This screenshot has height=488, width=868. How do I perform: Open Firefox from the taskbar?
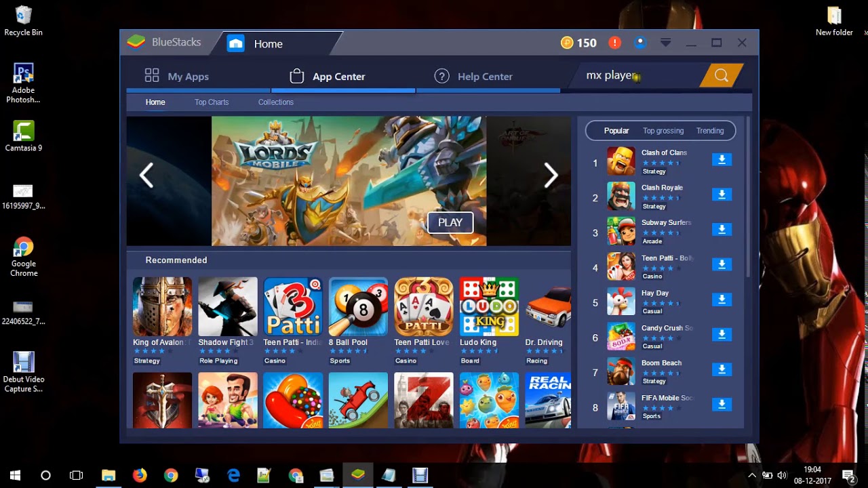[x=140, y=475]
